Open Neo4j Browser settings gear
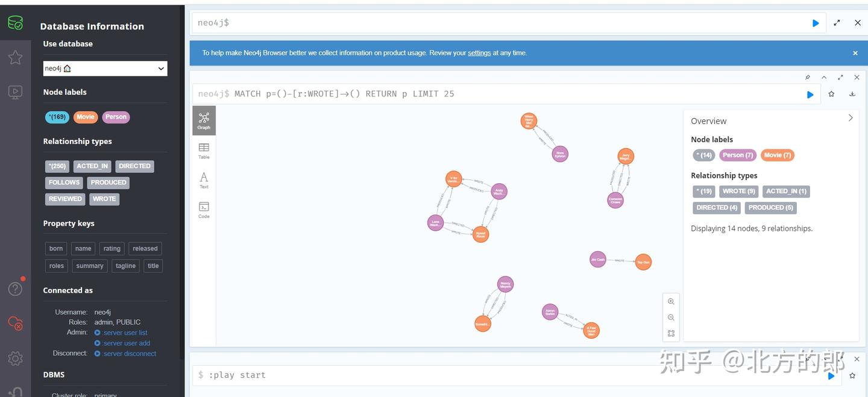The image size is (868, 397). tap(15, 358)
